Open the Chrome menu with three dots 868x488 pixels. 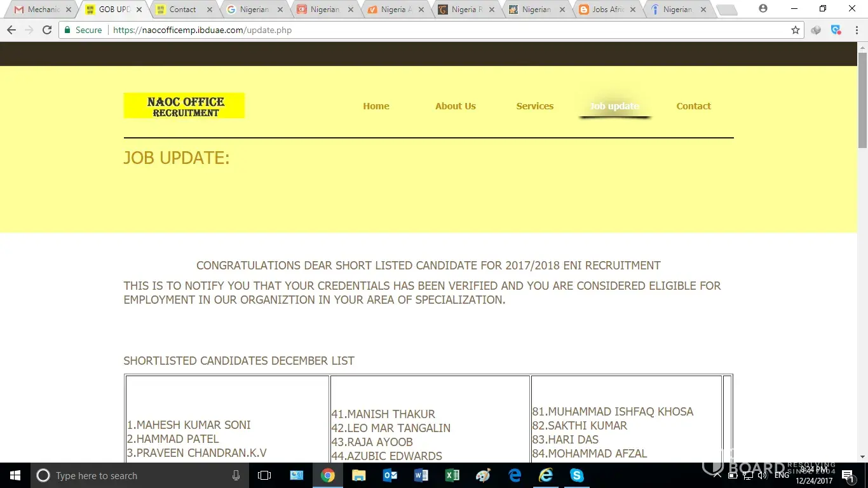click(856, 30)
